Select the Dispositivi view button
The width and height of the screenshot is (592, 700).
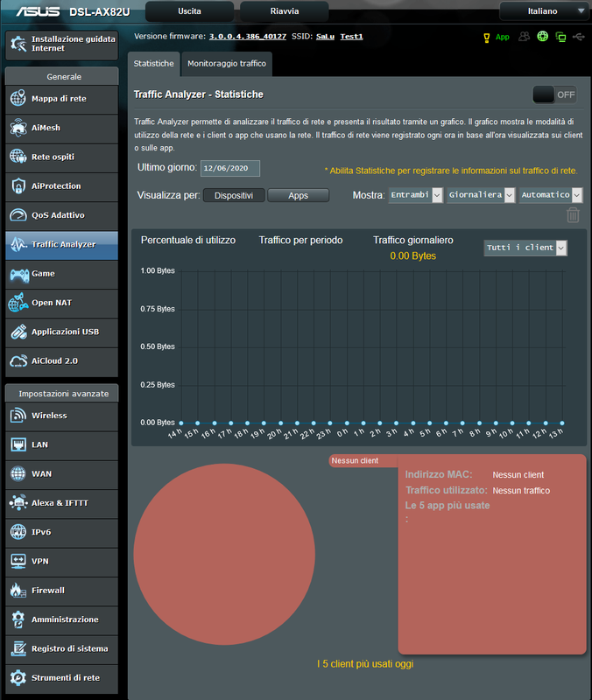click(x=234, y=195)
